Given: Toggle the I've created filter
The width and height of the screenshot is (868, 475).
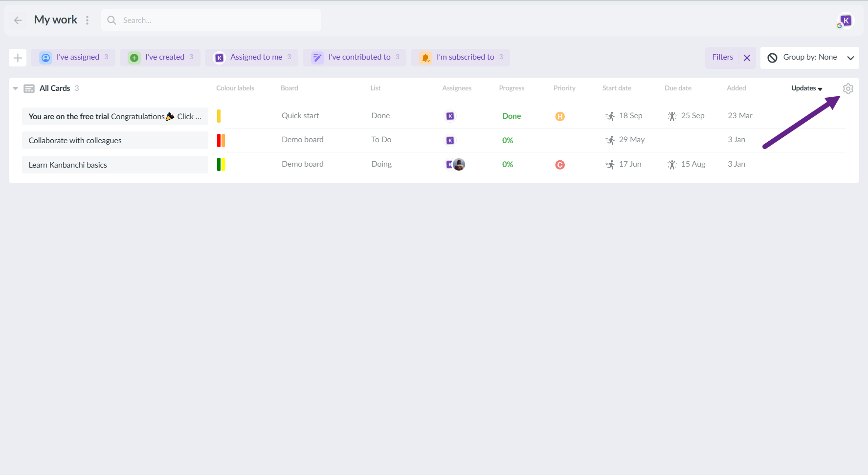Looking at the screenshot, I should tap(160, 57).
